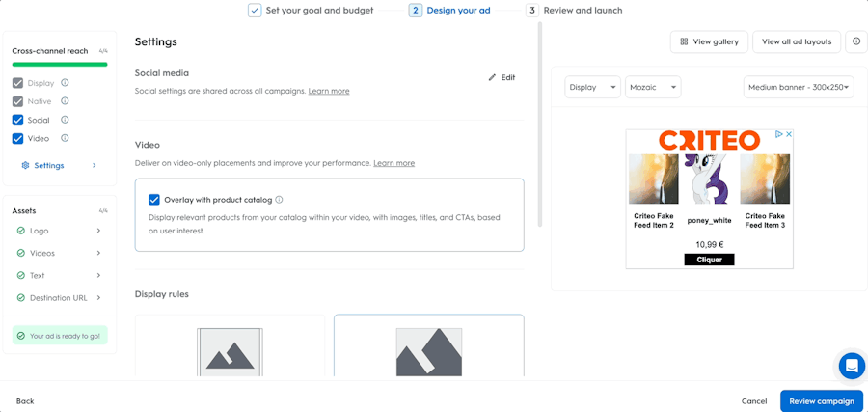Open the Learn more link under Video
The height and width of the screenshot is (412, 868).
point(393,163)
